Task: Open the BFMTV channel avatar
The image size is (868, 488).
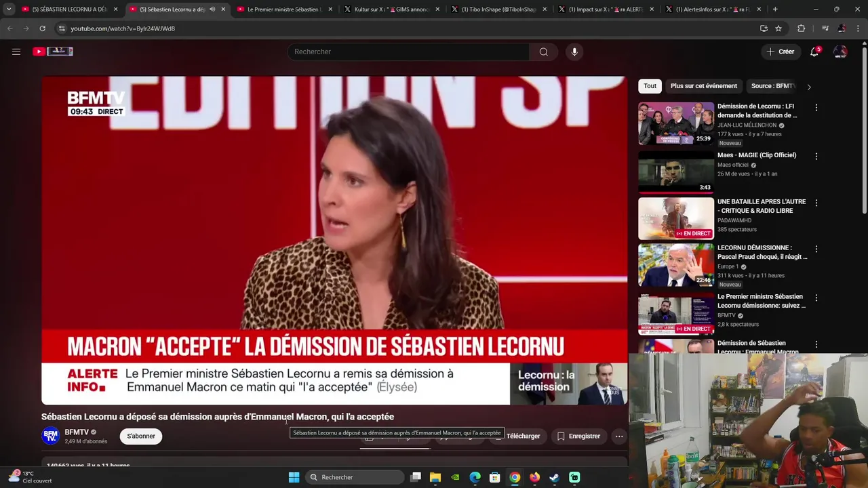Action: 50,436
